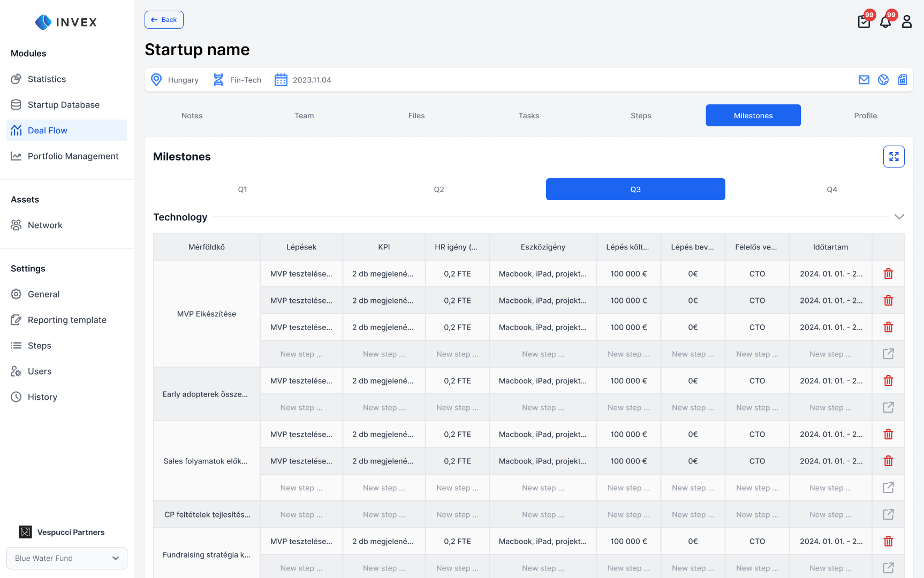
Task: Select the Q1 quarter tab
Action: [243, 189]
